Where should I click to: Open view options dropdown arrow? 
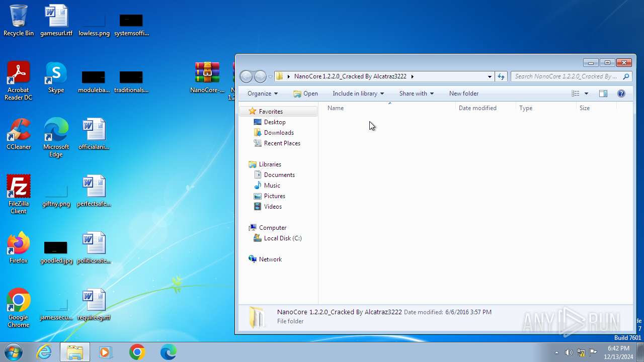(586, 94)
